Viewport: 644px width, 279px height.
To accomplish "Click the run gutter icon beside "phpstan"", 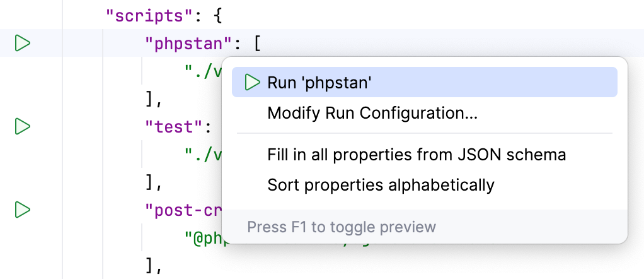I will click(23, 44).
